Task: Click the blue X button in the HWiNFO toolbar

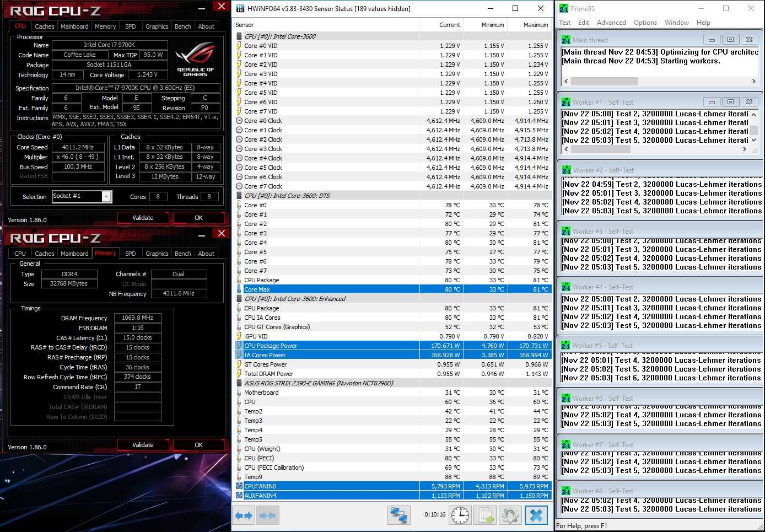Action: click(536, 515)
